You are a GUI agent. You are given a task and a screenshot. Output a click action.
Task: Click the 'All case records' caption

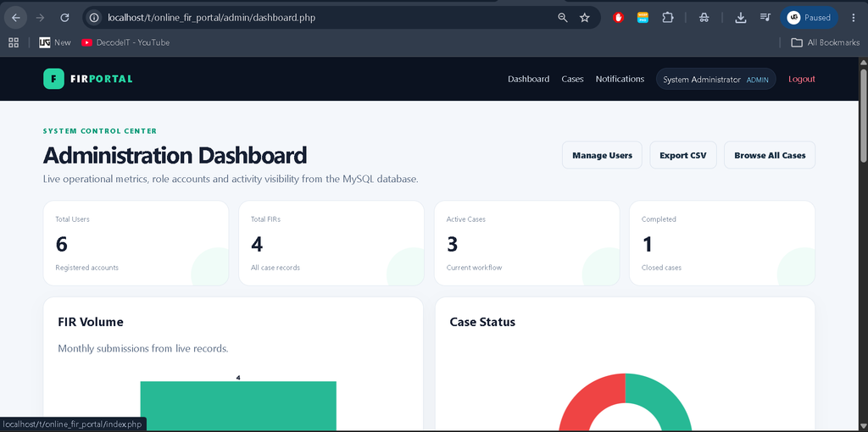point(275,268)
